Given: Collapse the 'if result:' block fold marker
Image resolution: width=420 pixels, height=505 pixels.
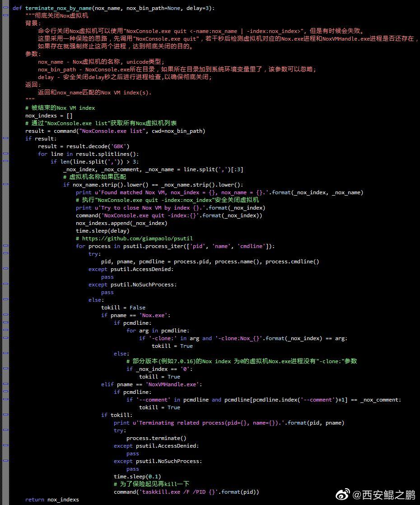Looking at the screenshot, I should (5, 139).
